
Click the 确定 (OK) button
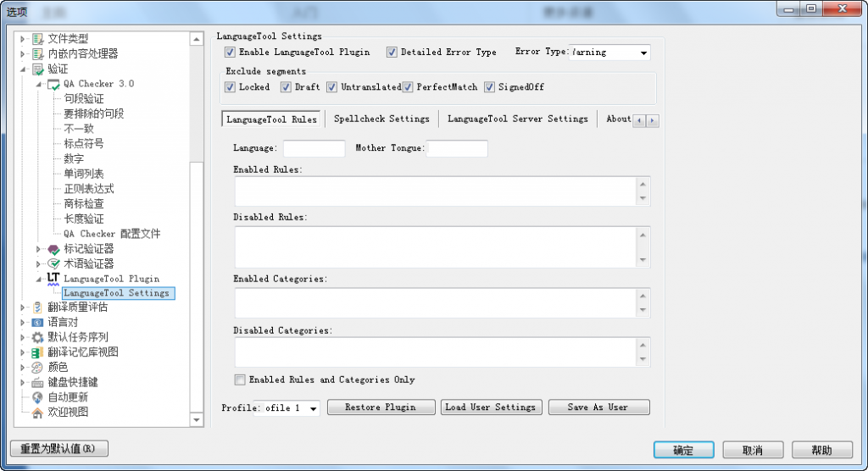point(683,450)
